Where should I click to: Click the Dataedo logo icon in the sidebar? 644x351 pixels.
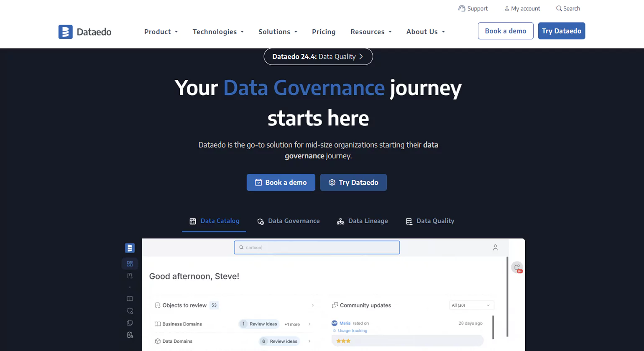[130, 248]
